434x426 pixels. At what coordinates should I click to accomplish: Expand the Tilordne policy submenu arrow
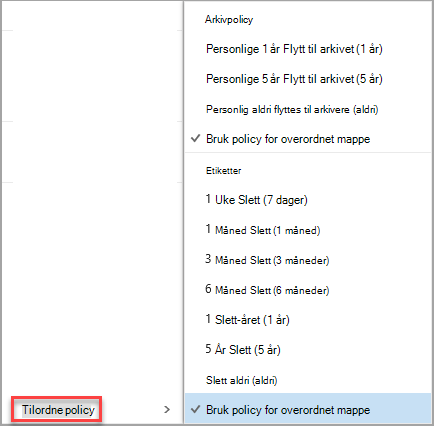tap(167, 409)
